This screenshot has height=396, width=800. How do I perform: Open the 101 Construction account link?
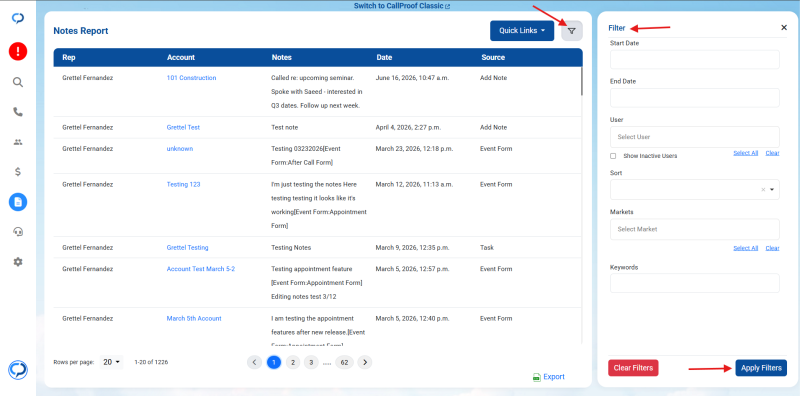[x=191, y=78]
